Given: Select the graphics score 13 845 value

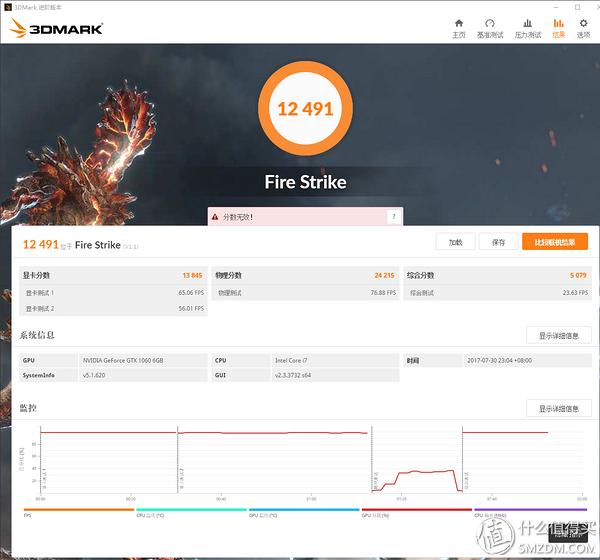Looking at the screenshot, I should (192, 275).
